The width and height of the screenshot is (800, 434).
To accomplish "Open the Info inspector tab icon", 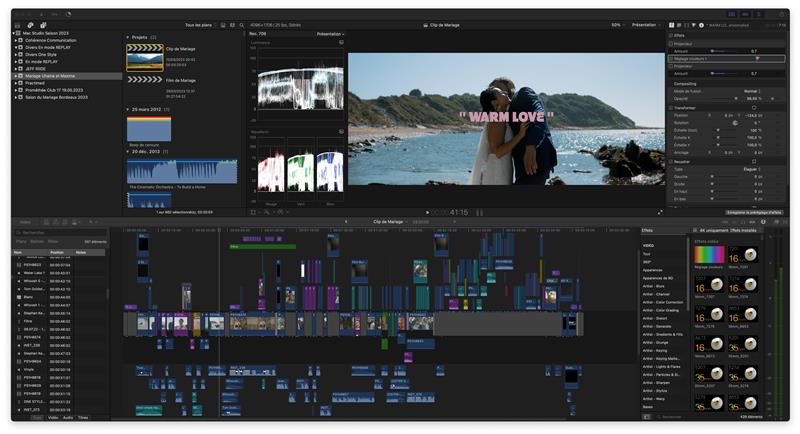I will click(x=701, y=25).
